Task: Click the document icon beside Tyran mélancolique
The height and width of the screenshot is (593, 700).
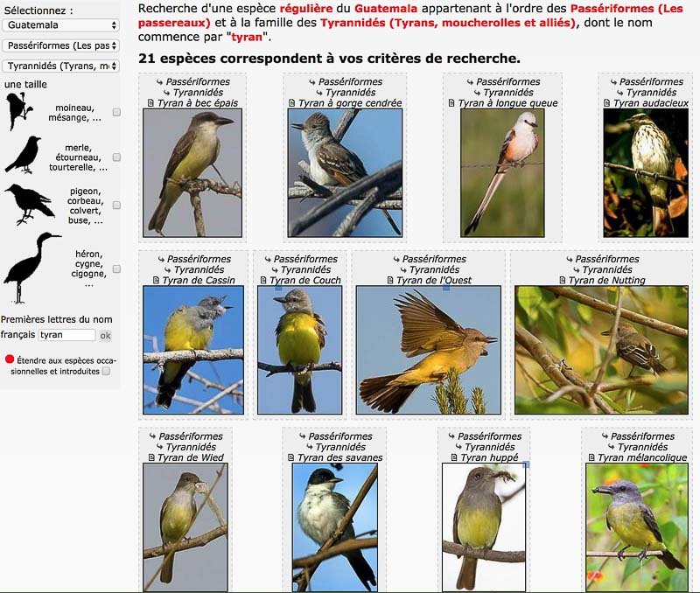Action: tap(591, 457)
